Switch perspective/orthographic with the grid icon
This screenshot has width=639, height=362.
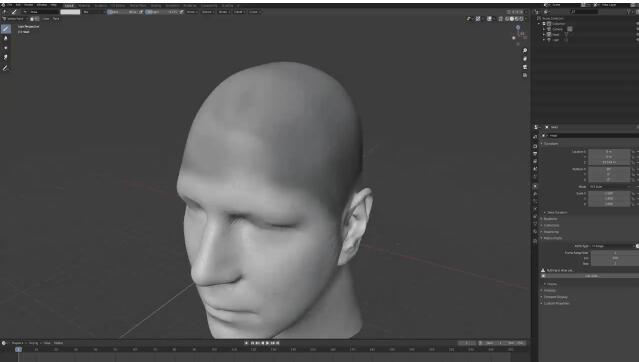(525, 75)
